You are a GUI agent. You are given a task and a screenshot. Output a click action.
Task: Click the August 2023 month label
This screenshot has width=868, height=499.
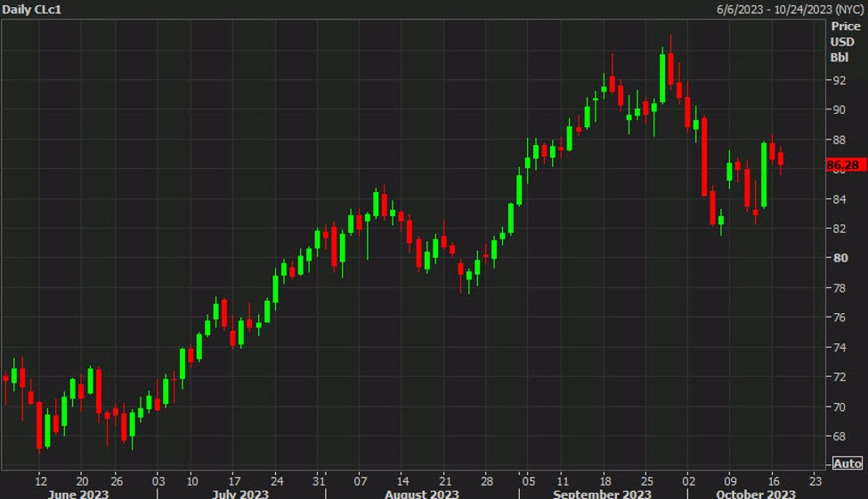pyautogui.click(x=422, y=494)
